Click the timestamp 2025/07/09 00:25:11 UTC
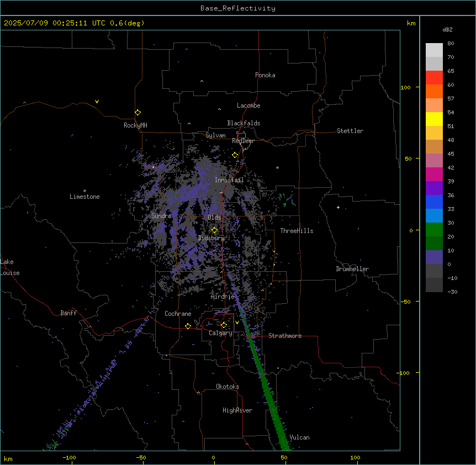The image size is (476, 465). pyautogui.click(x=55, y=23)
